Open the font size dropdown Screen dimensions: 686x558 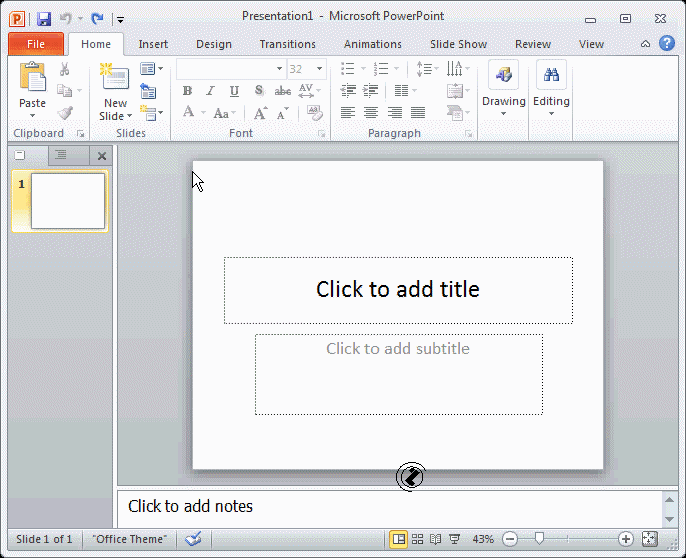point(320,69)
